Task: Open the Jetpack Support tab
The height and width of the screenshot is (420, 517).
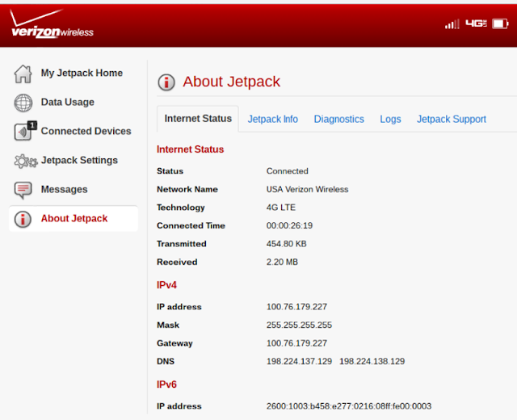Action: tap(452, 119)
